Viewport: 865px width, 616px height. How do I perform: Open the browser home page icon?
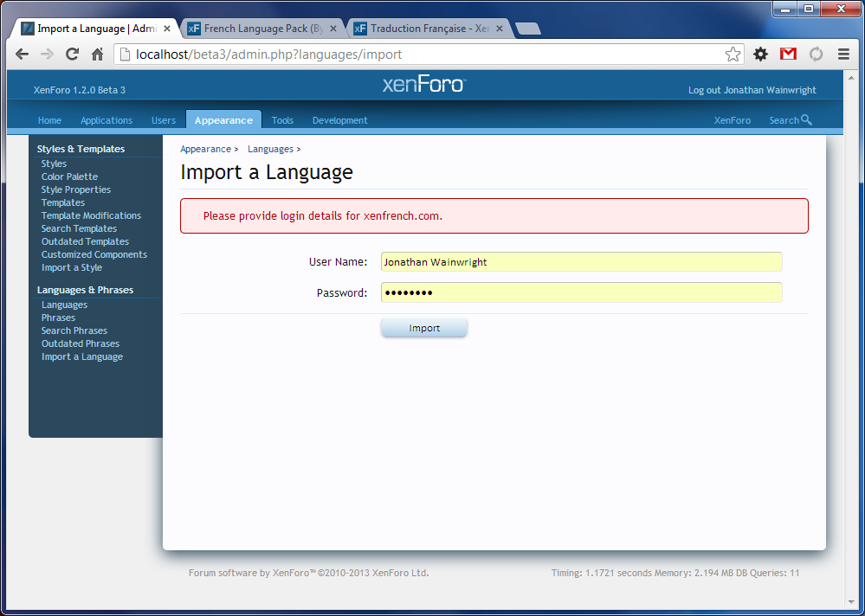[98, 54]
